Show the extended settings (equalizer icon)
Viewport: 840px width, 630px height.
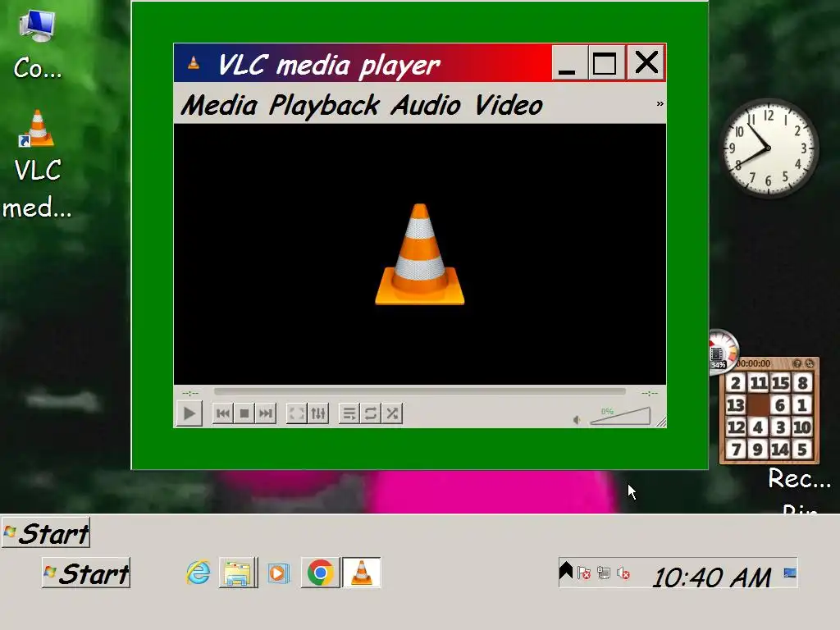click(x=318, y=413)
